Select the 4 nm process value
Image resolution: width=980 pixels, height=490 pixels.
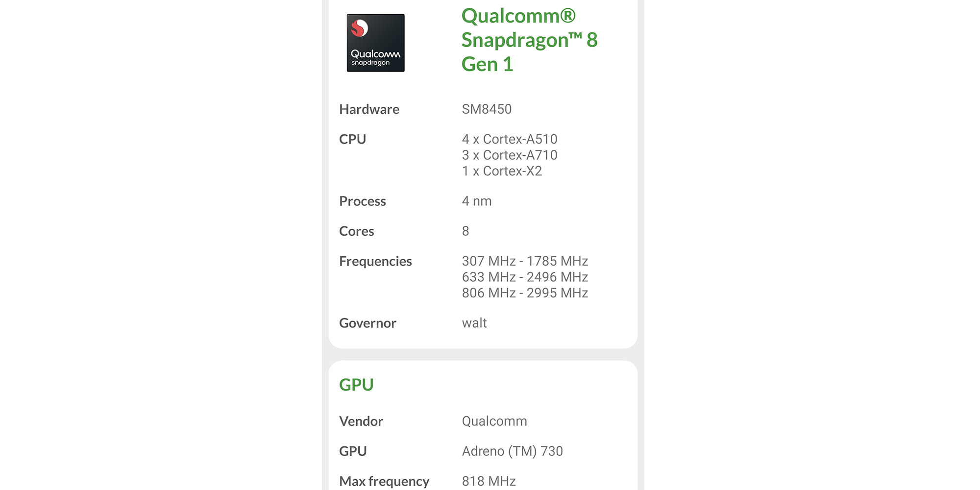click(x=477, y=201)
